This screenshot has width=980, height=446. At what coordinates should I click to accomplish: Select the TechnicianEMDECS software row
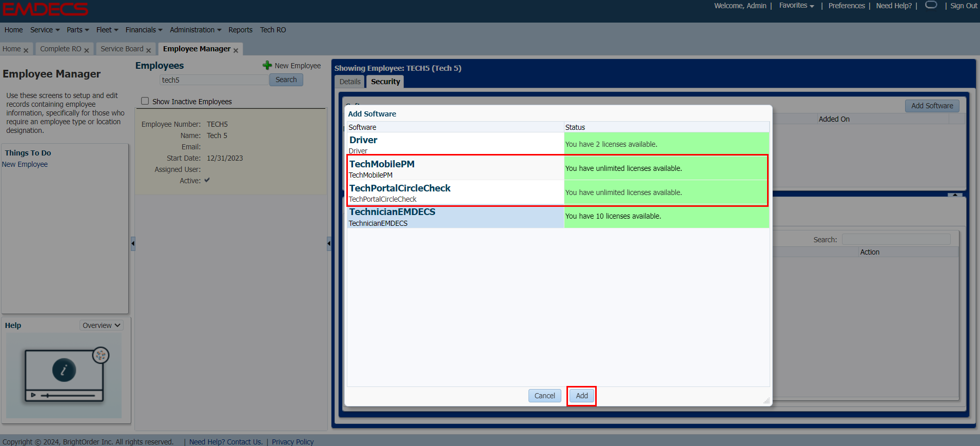click(558, 216)
